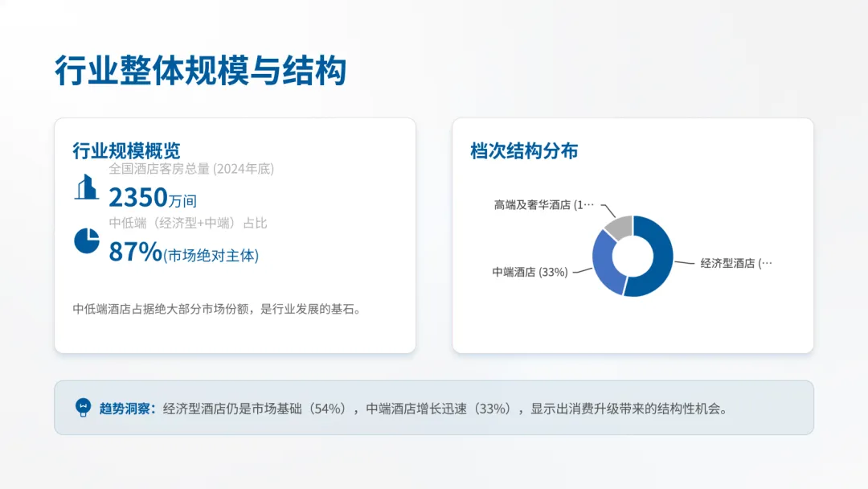Screen dimensions: 868x489
Task: Select the 档次结构分布 card heading
Action: point(524,150)
